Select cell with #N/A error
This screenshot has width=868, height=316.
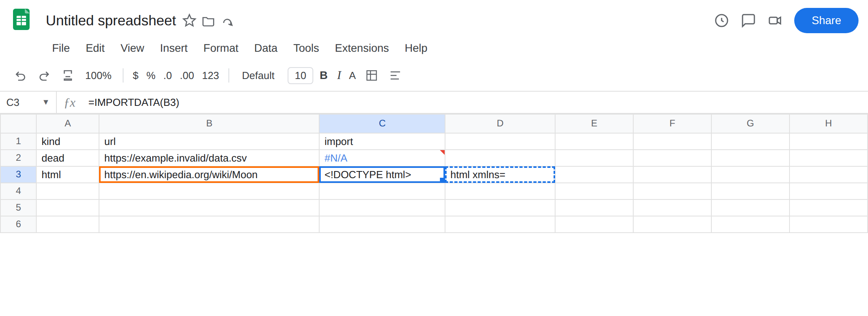click(x=382, y=158)
